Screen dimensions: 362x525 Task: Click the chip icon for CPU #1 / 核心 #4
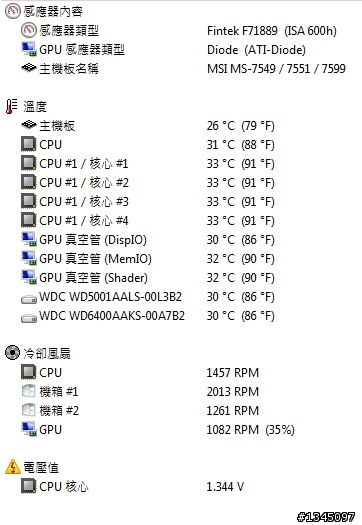(x=28, y=220)
